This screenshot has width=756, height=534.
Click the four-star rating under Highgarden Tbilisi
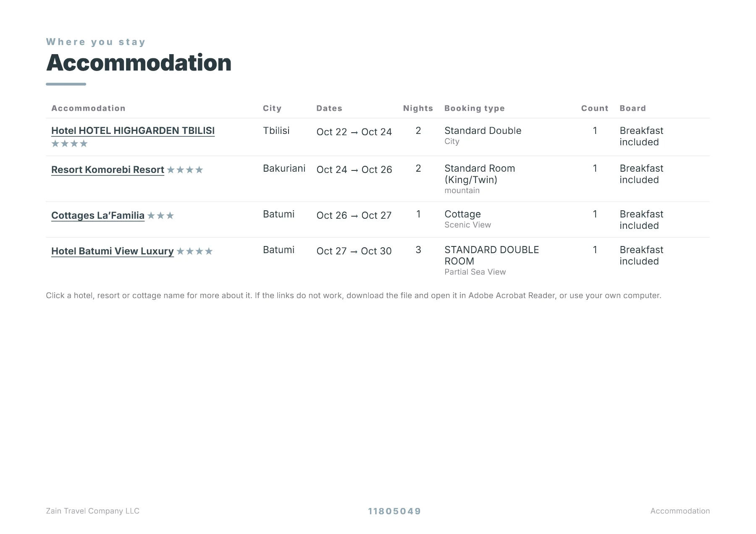click(x=69, y=144)
